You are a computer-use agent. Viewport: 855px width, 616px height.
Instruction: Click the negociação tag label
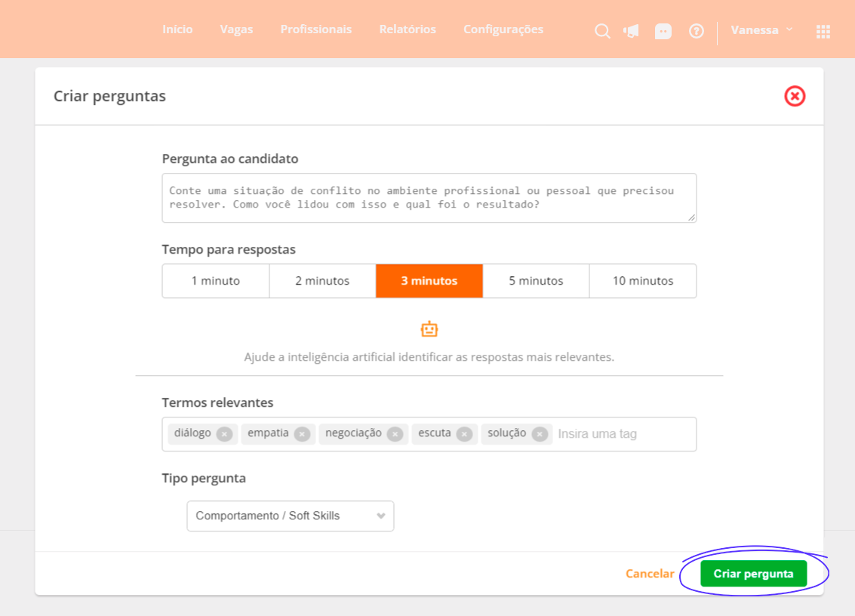point(353,433)
